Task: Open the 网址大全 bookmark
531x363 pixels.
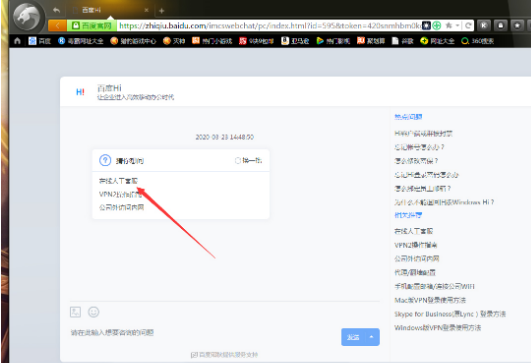Action: tap(437, 41)
